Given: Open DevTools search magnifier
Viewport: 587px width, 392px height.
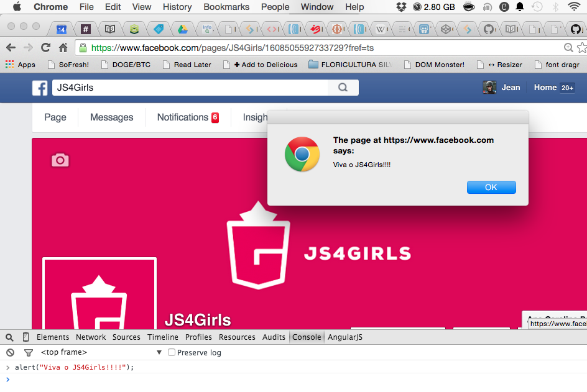Looking at the screenshot, I should click(x=9, y=337).
